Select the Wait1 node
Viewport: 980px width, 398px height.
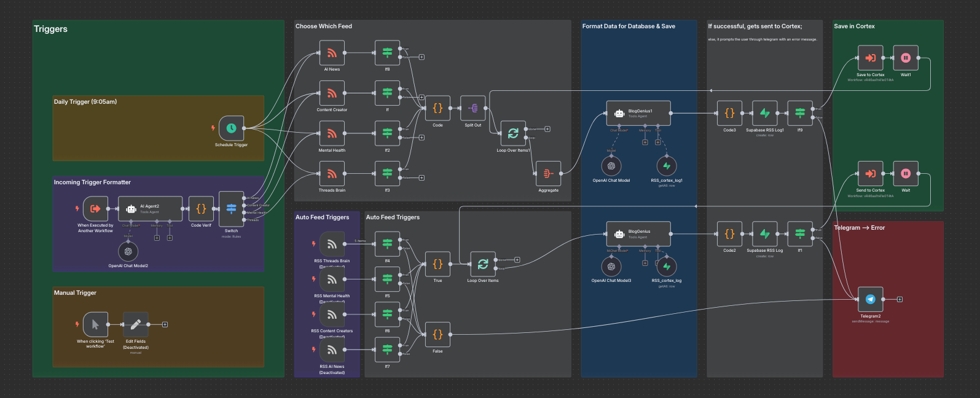pos(906,58)
